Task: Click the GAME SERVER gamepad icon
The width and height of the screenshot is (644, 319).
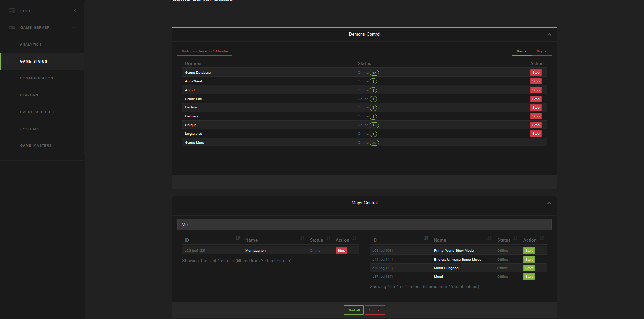Action: point(12,28)
